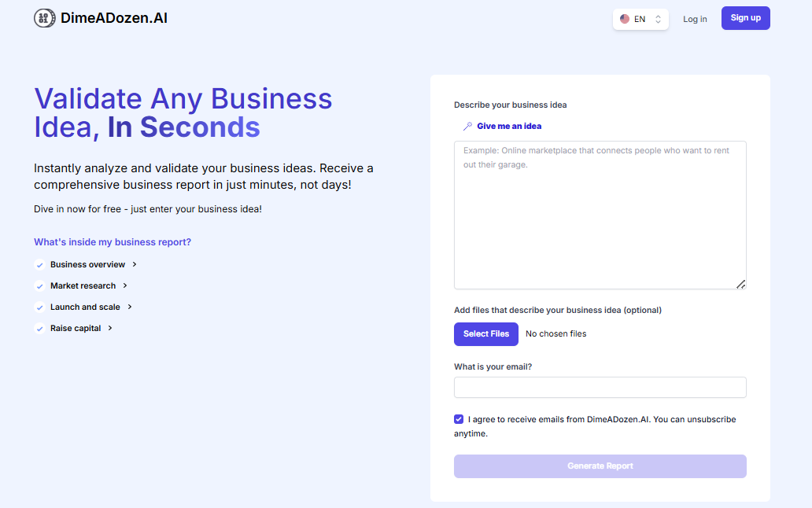Expand Business overview chevron
812x508 pixels.
click(135, 264)
